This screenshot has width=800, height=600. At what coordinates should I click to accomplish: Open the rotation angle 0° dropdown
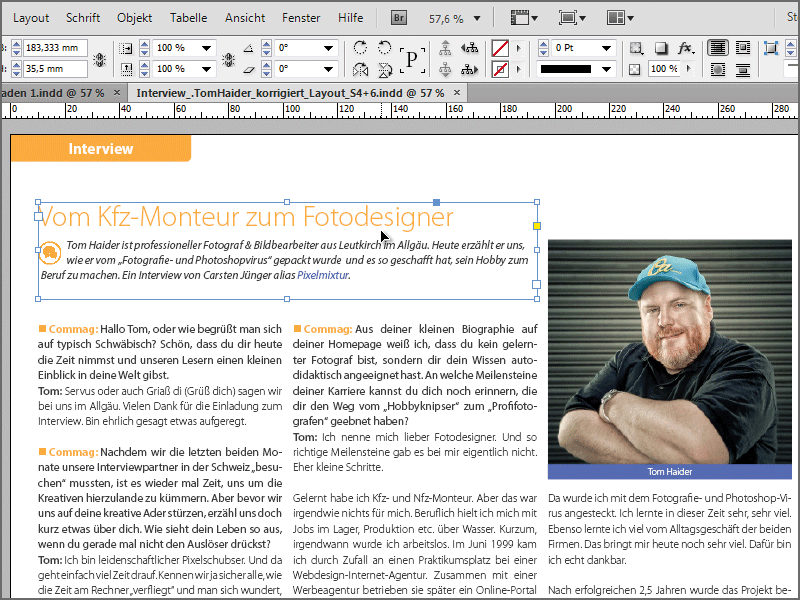(329, 48)
